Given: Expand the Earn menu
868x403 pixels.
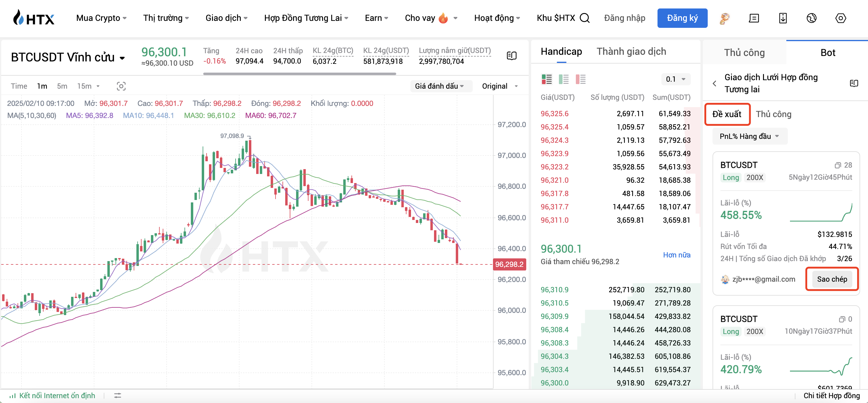Looking at the screenshot, I should click(x=376, y=18).
